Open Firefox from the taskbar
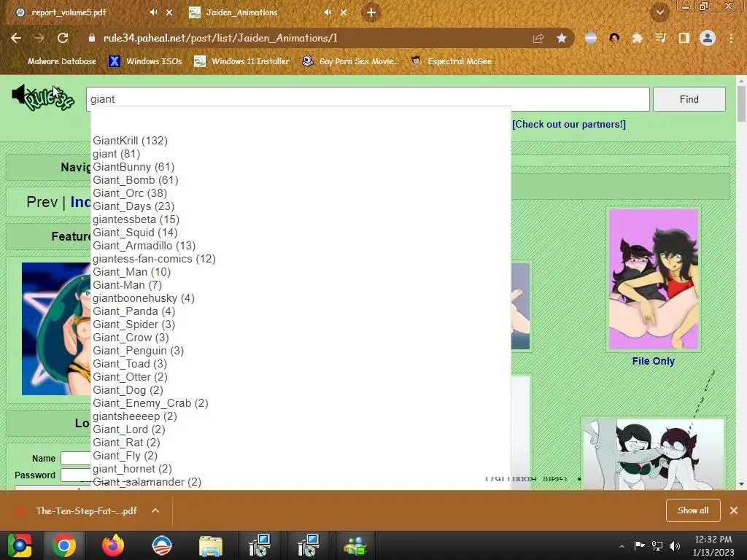Image resolution: width=747 pixels, height=560 pixels. (113, 545)
